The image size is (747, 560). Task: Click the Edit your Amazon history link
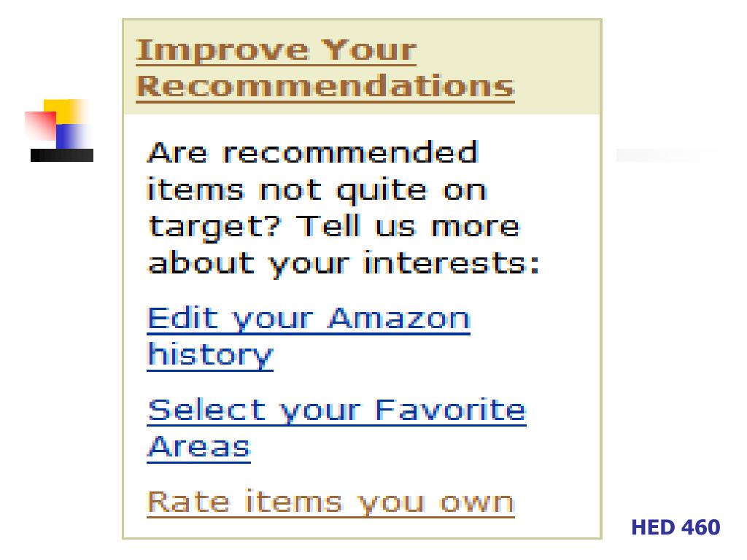click(x=309, y=337)
